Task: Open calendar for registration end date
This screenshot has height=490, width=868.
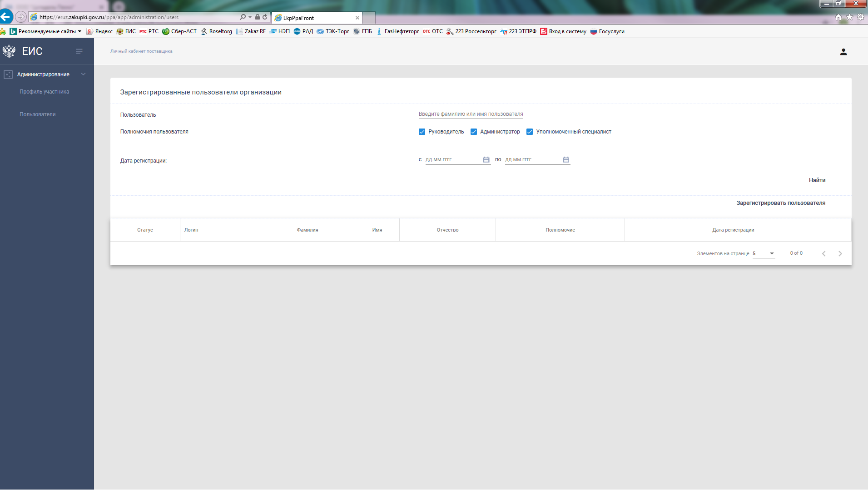Action: click(x=566, y=160)
